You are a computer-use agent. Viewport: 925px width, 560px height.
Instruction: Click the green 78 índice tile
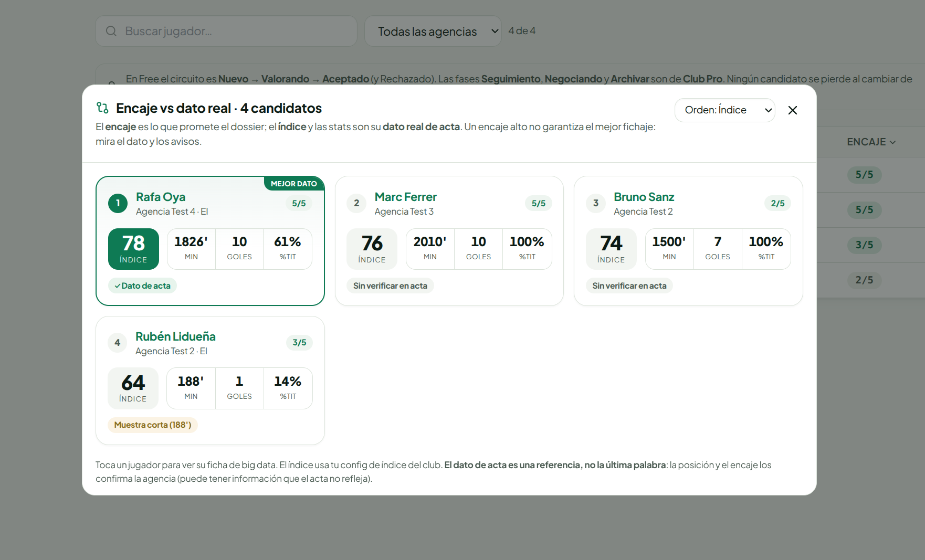133,249
